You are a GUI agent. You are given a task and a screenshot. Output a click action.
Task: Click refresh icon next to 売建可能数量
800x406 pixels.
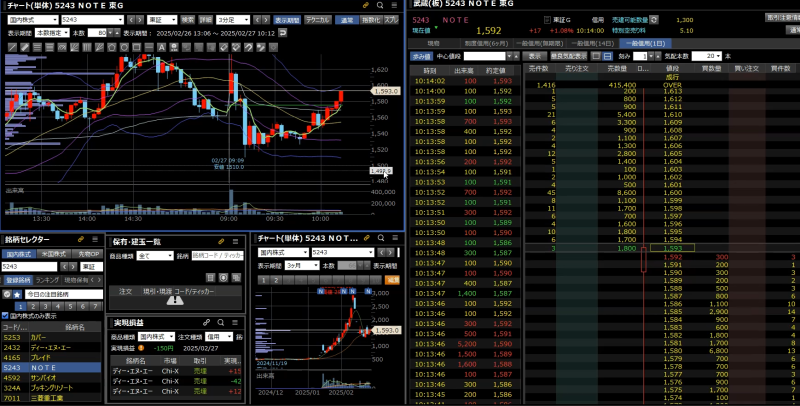pyautogui.click(x=654, y=20)
